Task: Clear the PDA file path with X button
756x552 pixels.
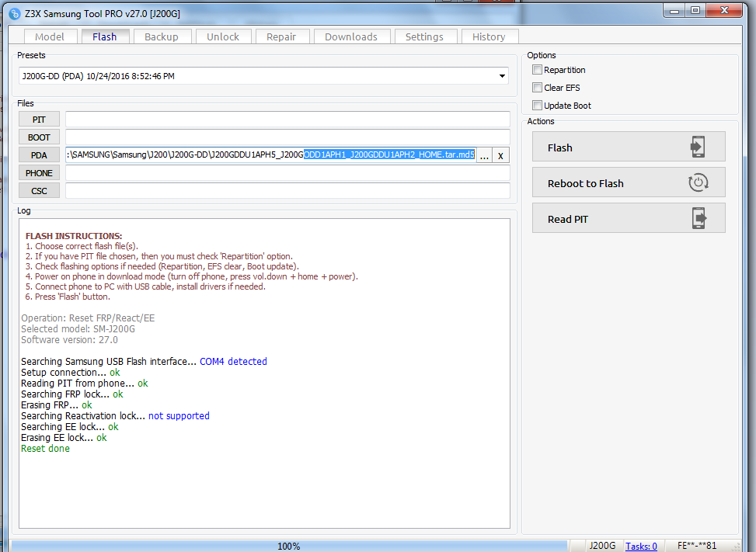Action: click(x=500, y=155)
